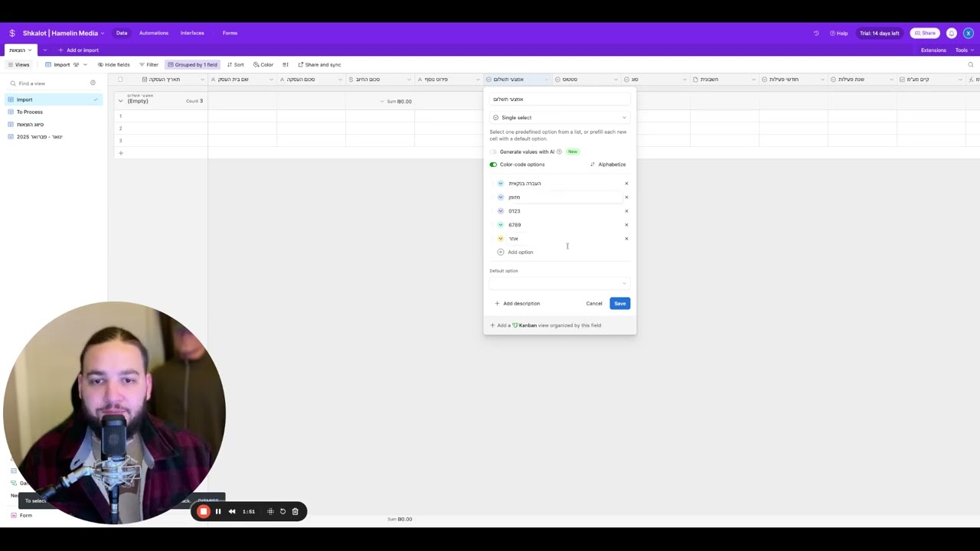This screenshot has width=980, height=551.
Task: Open the color picker for option 6789
Action: (x=501, y=225)
